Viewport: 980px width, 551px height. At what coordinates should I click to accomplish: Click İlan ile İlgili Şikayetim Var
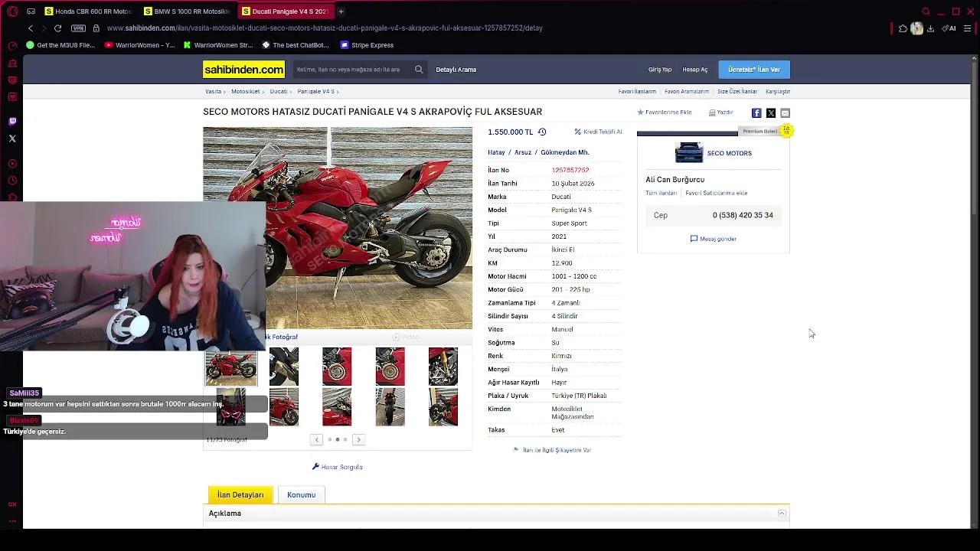click(x=552, y=450)
